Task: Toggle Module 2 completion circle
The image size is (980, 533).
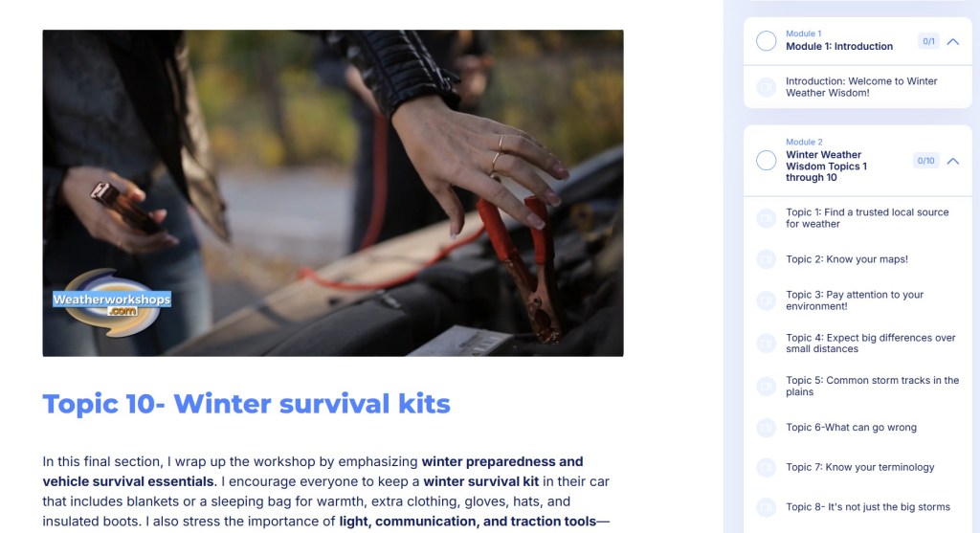Action: coord(767,161)
